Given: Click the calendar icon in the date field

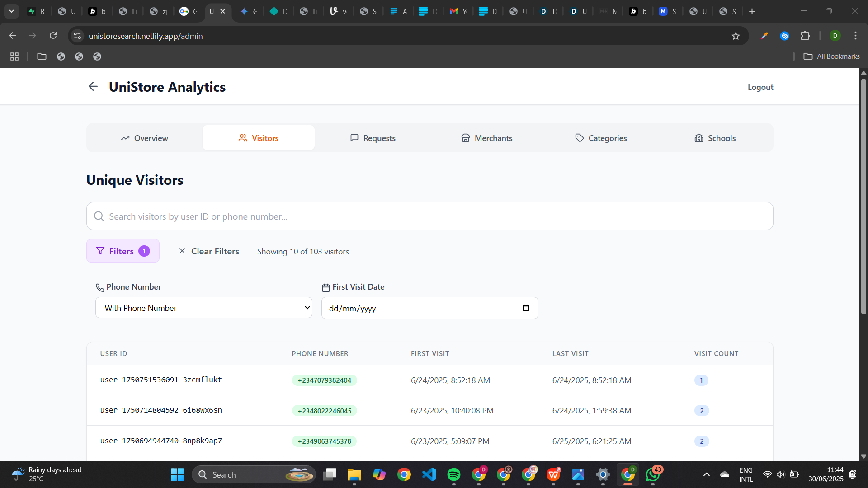Looking at the screenshot, I should point(526,308).
